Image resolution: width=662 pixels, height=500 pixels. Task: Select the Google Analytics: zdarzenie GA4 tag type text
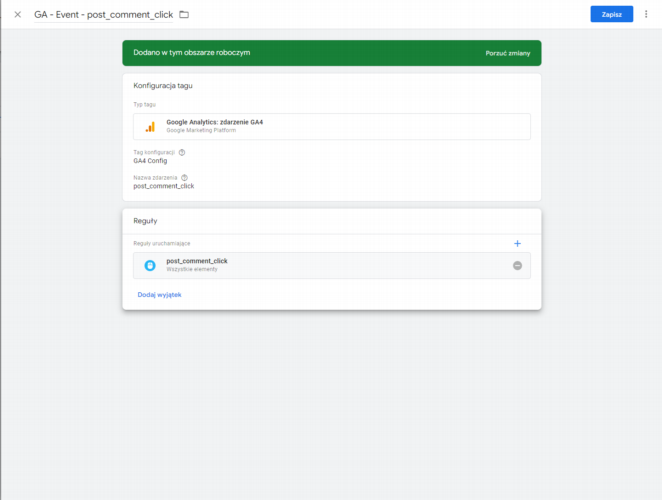214,122
